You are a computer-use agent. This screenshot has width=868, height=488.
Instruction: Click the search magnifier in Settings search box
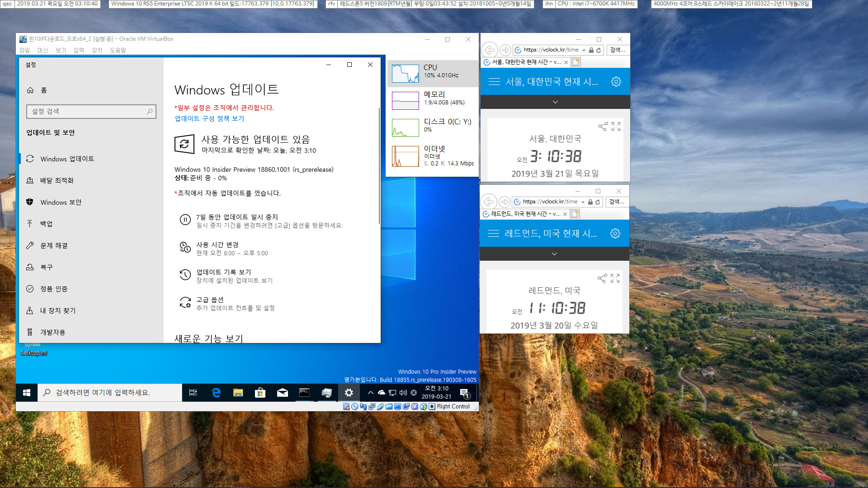tap(150, 112)
